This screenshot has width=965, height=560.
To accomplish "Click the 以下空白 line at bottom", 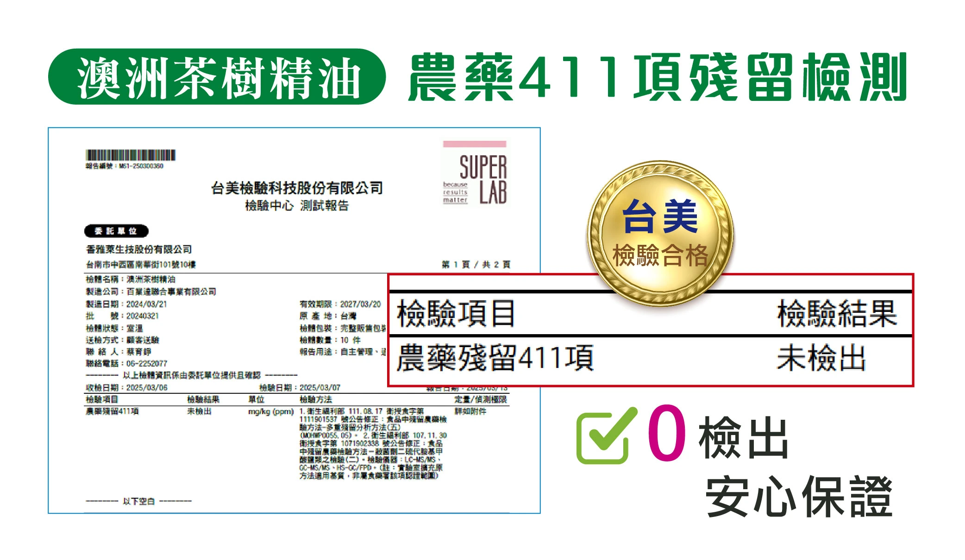I will [x=138, y=501].
